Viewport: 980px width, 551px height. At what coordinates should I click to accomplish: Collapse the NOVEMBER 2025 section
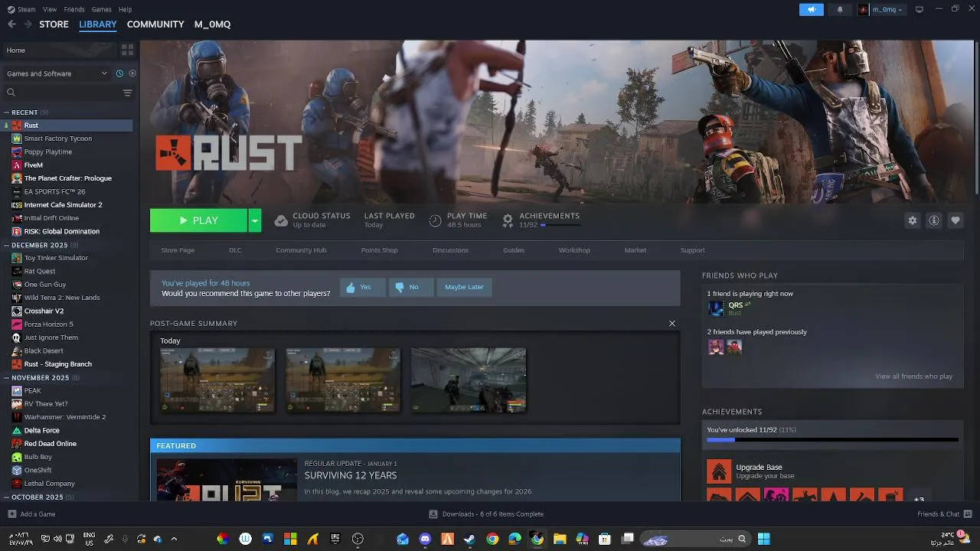pos(6,377)
